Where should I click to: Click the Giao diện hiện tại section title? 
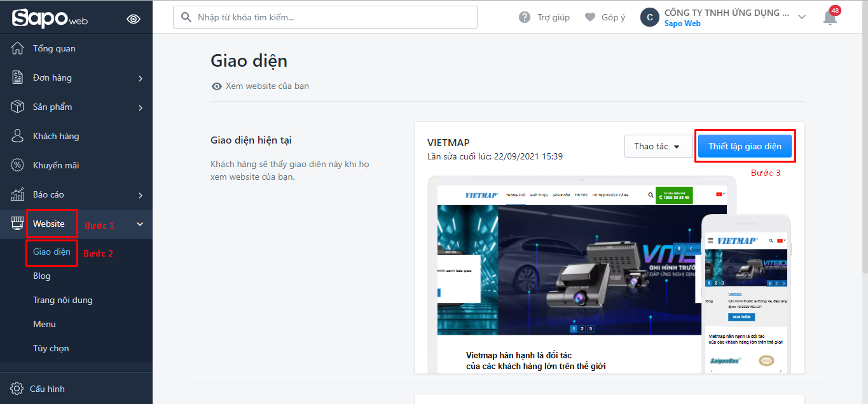(251, 140)
